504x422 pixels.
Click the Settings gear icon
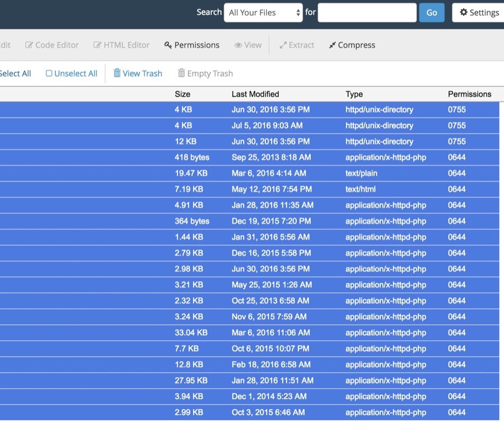[464, 12]
